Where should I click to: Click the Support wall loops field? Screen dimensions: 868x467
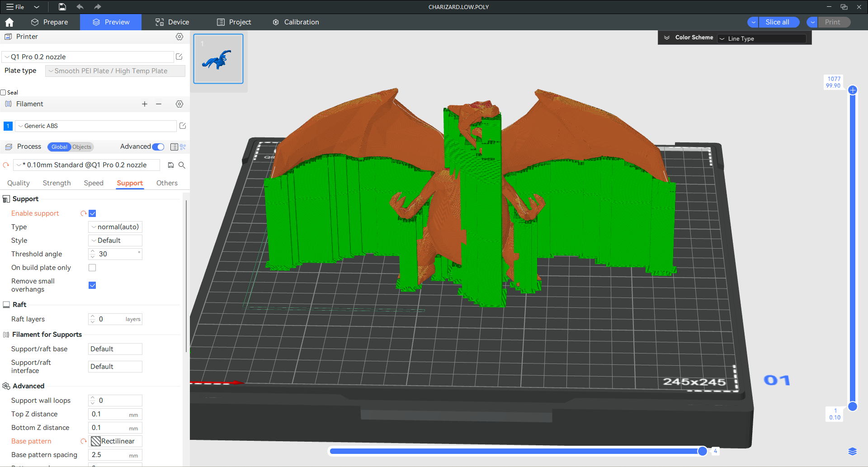115,401
